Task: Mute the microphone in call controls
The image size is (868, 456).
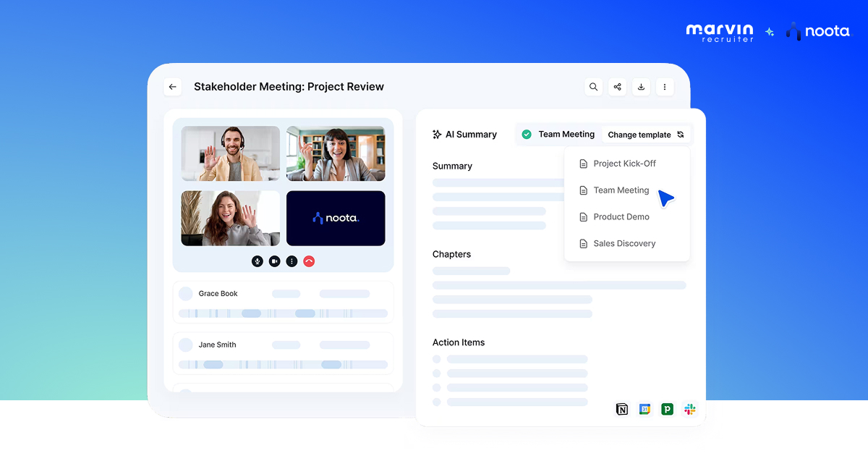Action: [x=257, y=261]
